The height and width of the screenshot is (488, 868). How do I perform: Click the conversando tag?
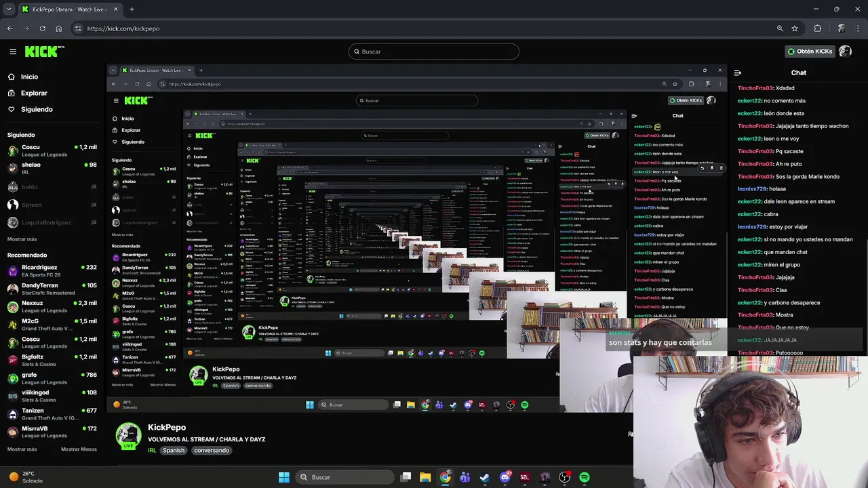pyautogui.click(x=211, y=450)
